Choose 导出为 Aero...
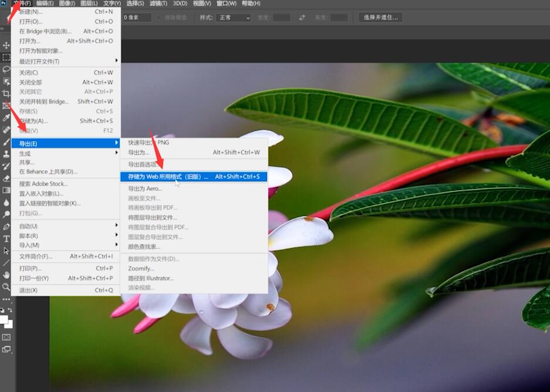Screen dimensions: 550x392 194,188
